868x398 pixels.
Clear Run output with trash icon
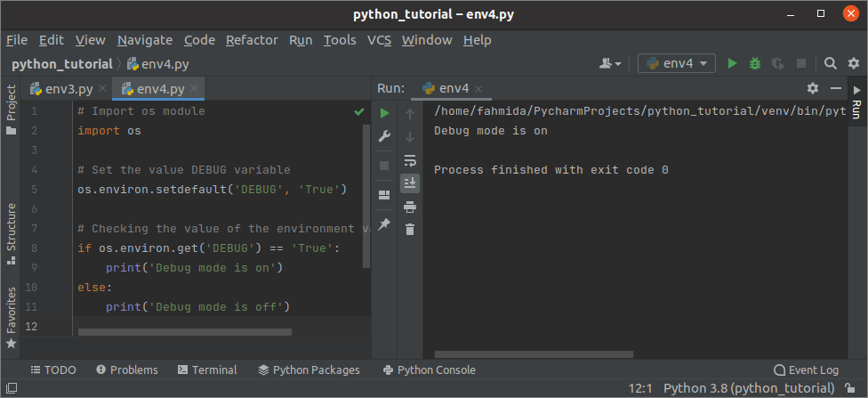click(410, 230)
